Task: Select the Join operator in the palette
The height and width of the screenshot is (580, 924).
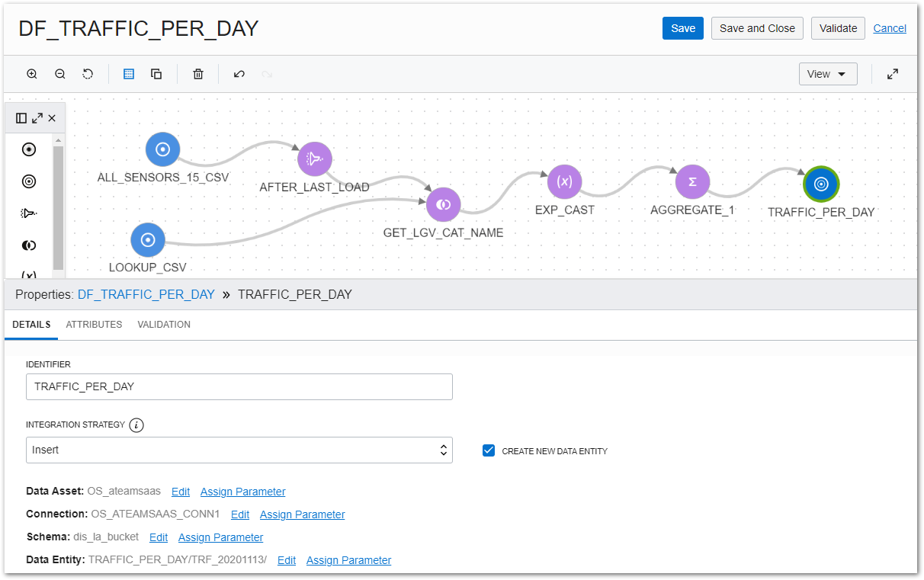Action: click(x=28, y=245)
